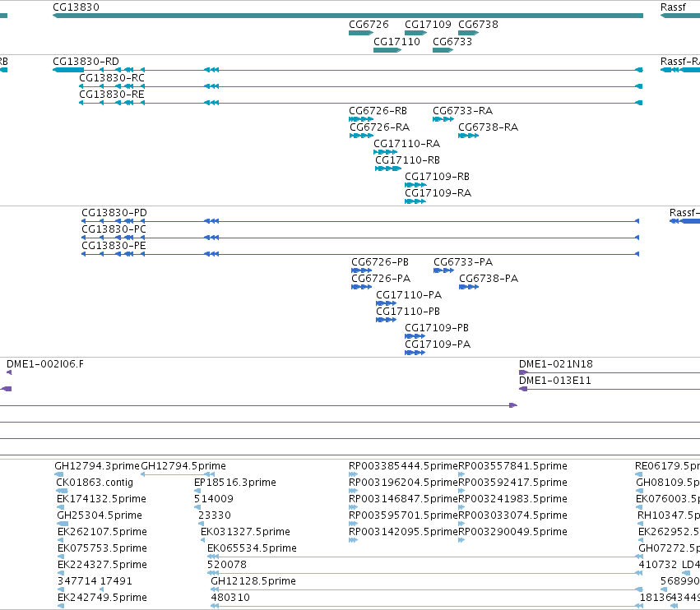Select the CG17109-RB transcript label
The image size is (700, 610).
437,176
